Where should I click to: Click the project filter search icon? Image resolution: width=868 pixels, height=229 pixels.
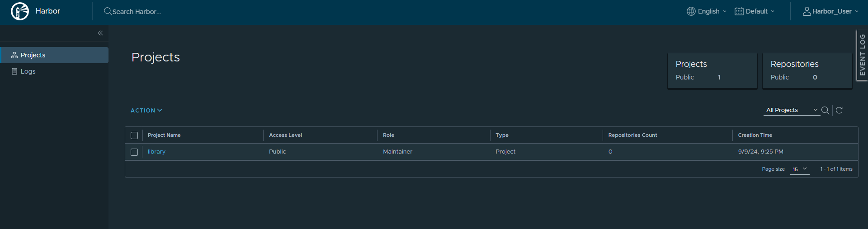coord(825,110)
